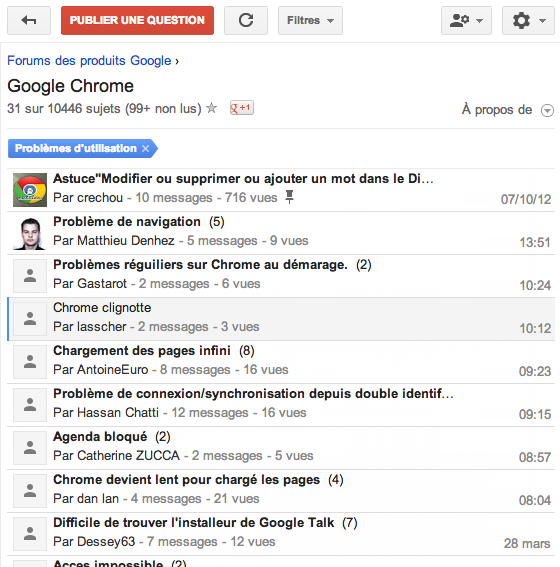Click the back arrow button
The height and width of the screenshot is (567, 560).
click(29, 20)
